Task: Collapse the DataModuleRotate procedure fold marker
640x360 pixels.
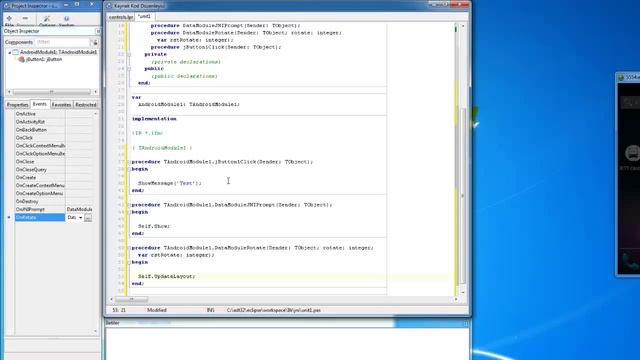Action: pyautogui.click(x=129, y=248)
